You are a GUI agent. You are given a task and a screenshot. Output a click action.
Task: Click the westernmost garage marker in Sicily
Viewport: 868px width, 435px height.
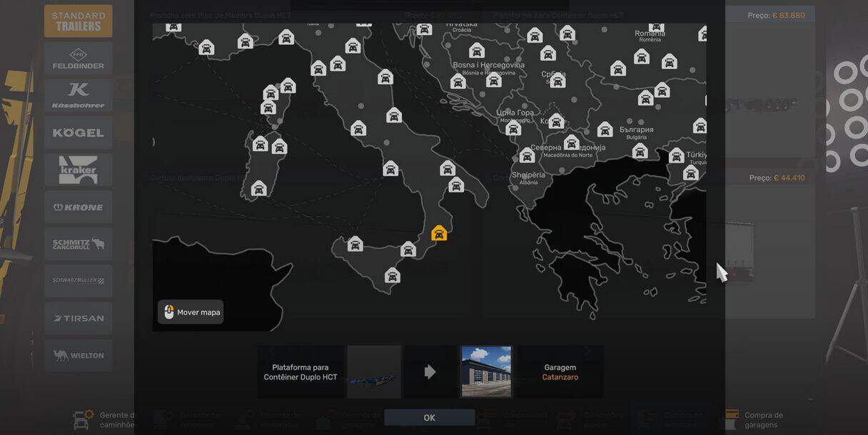[x=355, y=245]
